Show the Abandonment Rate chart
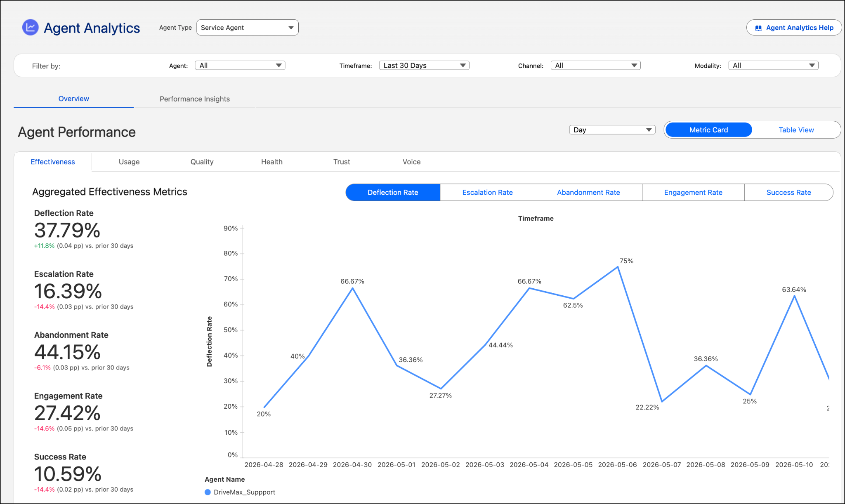845x504 pixels. [588, 193]
